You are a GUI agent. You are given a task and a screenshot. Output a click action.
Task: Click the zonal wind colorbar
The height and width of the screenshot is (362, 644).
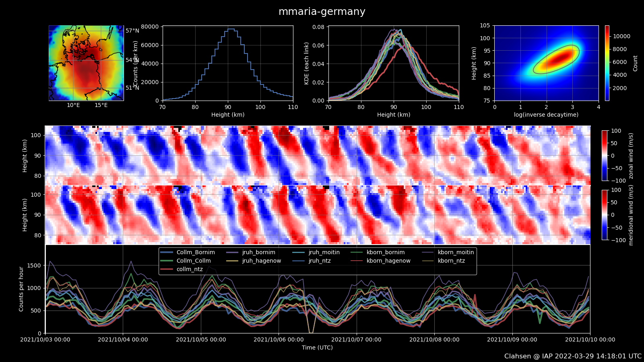[605, 156]
